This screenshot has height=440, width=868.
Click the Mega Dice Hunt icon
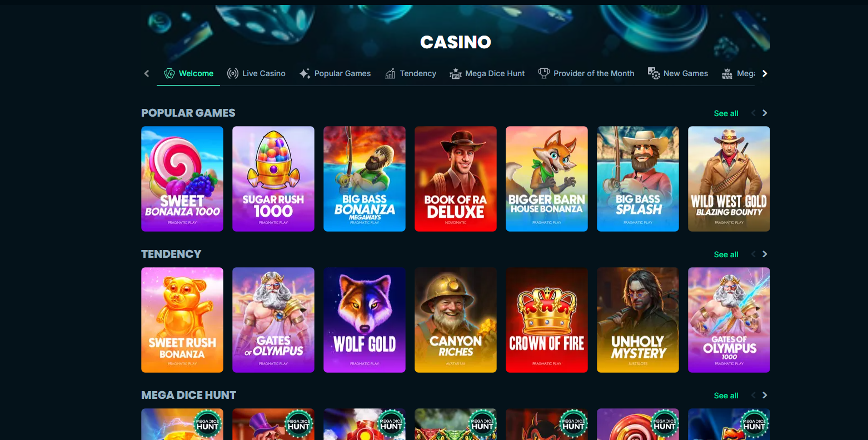coord(456,73)
